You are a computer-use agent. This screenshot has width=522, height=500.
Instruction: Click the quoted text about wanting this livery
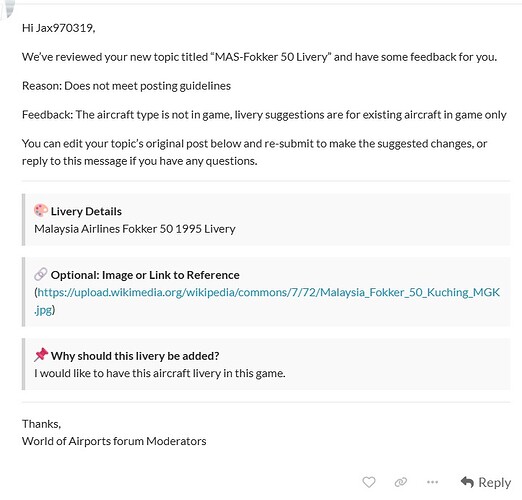pyautogui.click(x=160, y=373)
